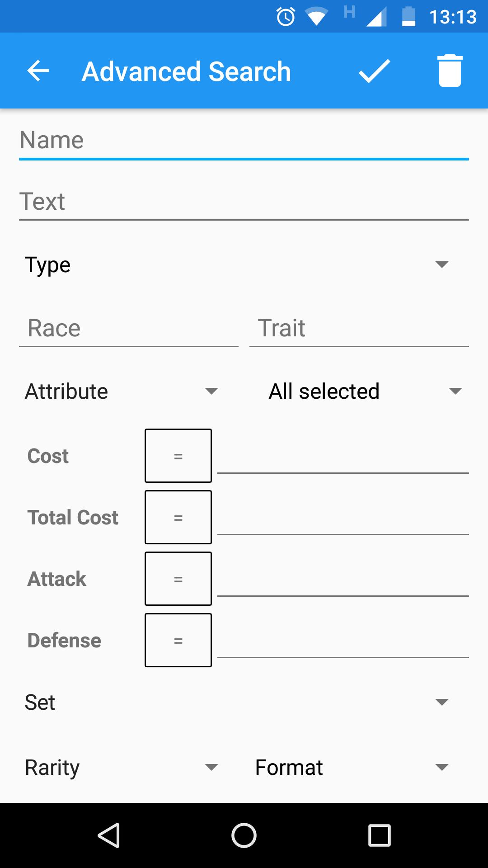Image resolution: width=488 pixels, height=868 pixels.
Task: Tap the Android home circle button
Action: (244, 835)
